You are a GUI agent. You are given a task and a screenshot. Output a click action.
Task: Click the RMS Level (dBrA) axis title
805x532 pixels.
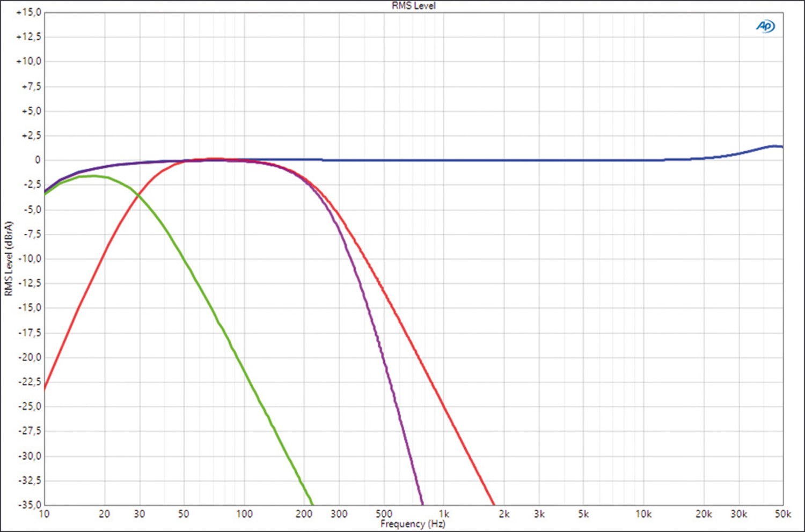coord(8,258)
